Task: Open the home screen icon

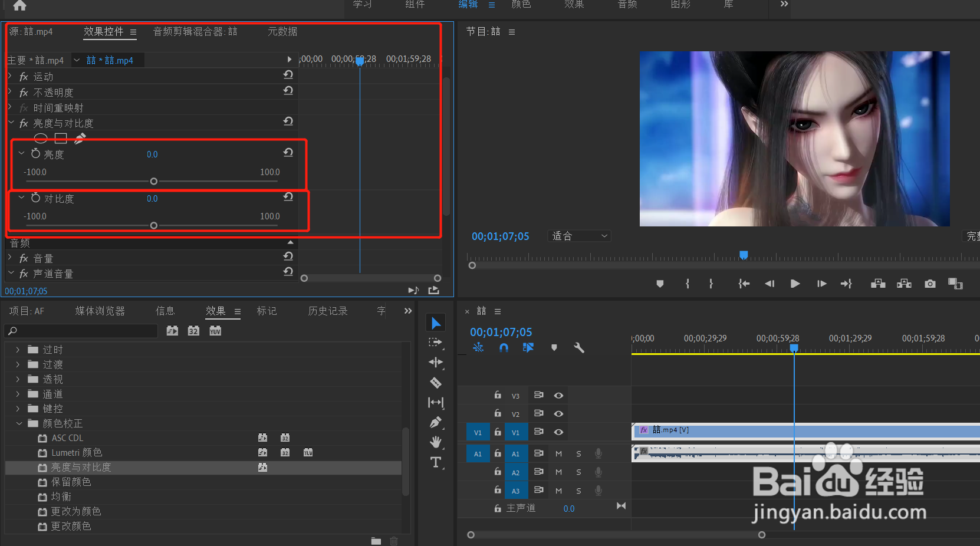Action: pos(19,5)
